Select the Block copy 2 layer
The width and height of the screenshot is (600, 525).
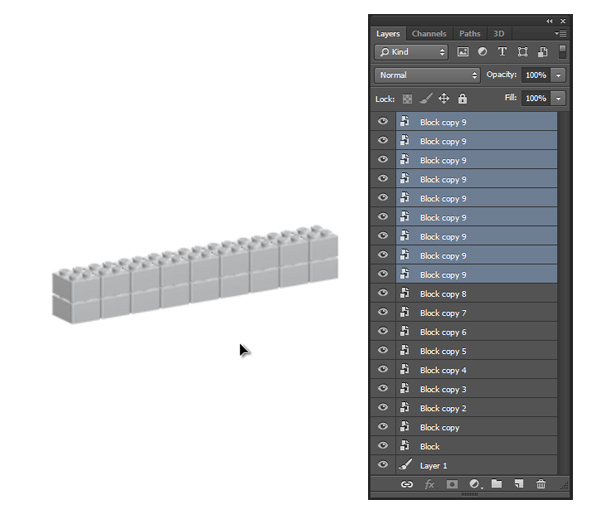pos(476,408)
